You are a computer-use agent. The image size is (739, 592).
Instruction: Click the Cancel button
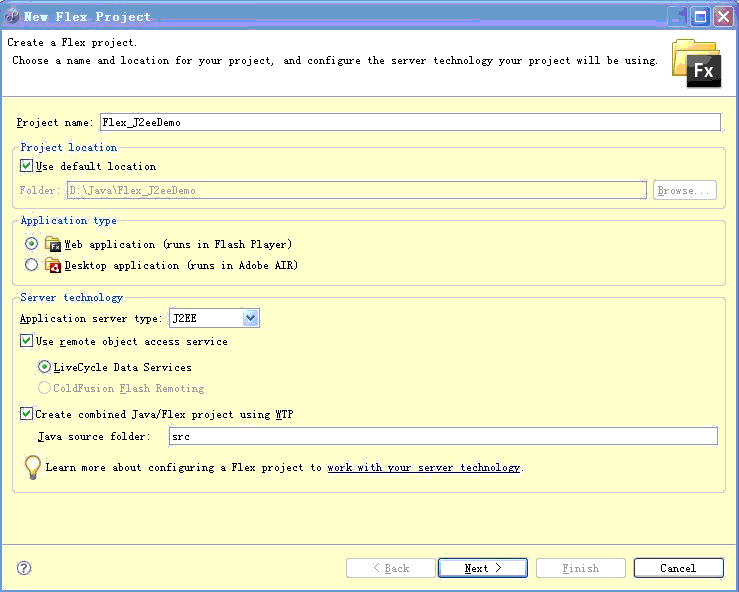tap(678, 568)
